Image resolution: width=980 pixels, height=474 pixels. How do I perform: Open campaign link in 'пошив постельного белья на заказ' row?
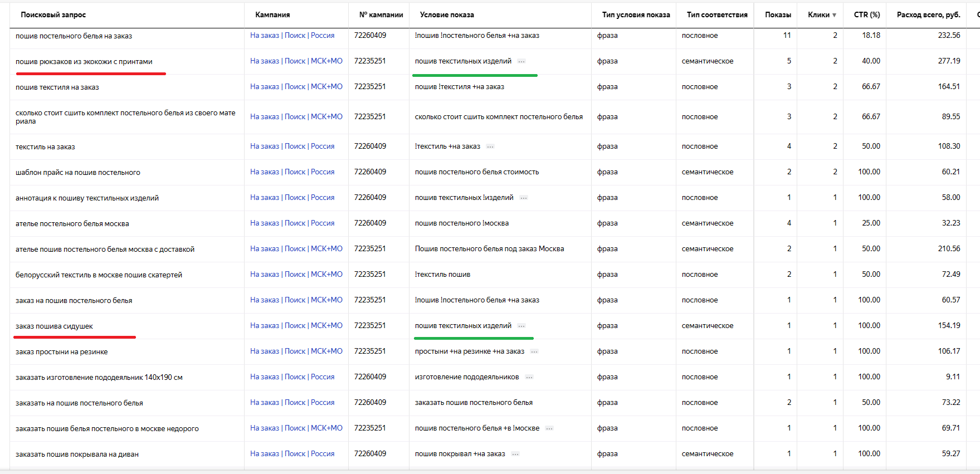[292, 35]
